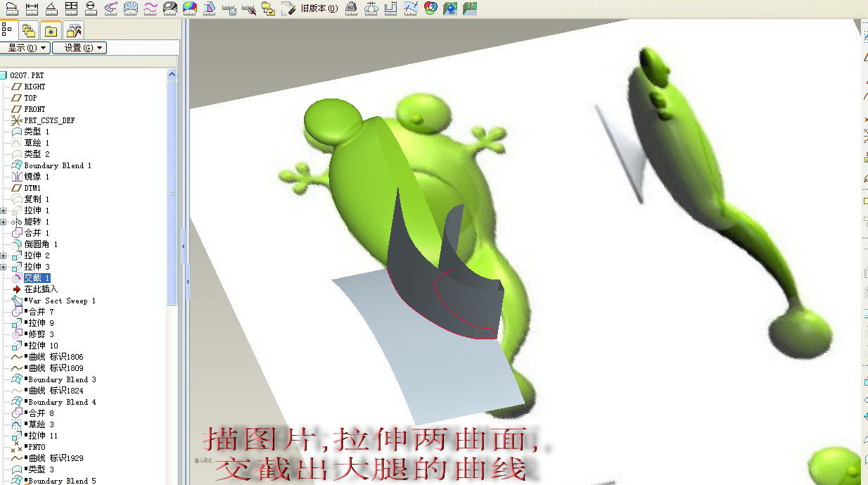Screen dimensions: 868x485
Task: Click the reflection analysis icon
Action: [x=170, y=8]
